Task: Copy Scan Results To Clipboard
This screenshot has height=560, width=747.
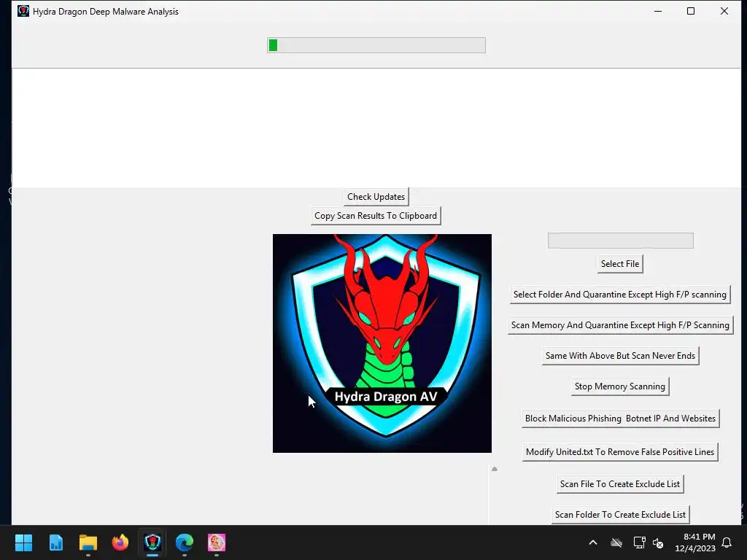Action: click(376, 216)
